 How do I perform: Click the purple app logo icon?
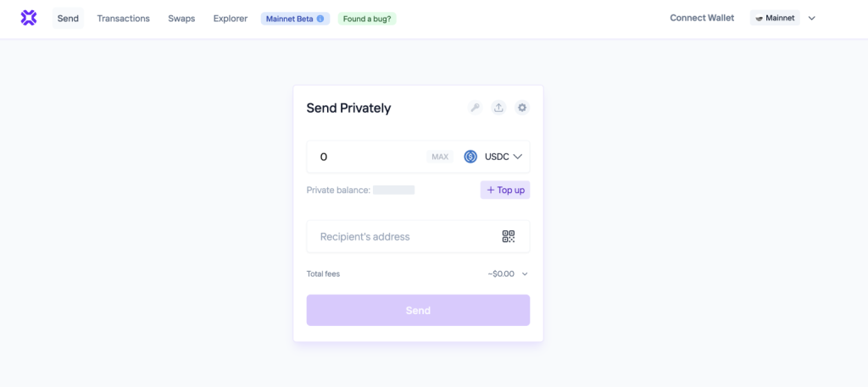(x=29, y=18)
